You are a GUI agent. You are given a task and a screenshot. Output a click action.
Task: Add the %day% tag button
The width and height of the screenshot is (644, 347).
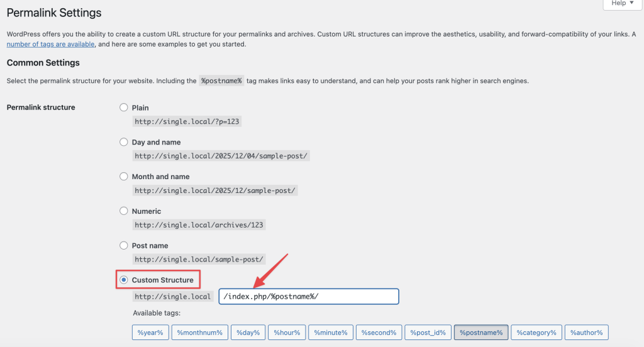tap(248, 333)
